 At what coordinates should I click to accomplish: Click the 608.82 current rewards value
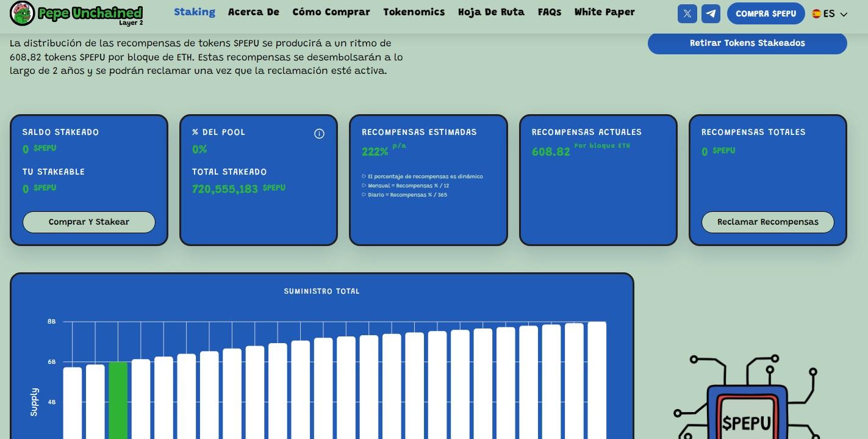coord(551,151)
